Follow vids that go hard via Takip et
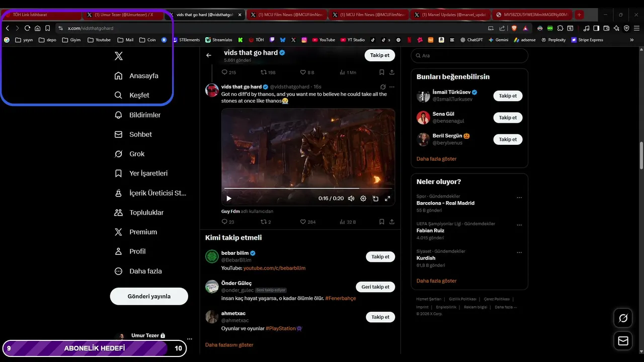Viewport: 644px width, 362px height. tap(380, 55)
